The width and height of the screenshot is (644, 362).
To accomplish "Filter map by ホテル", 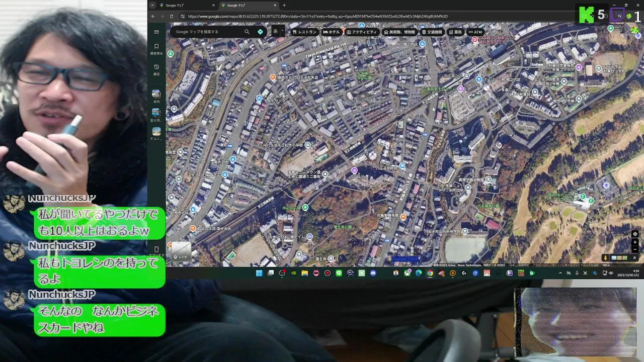I will (x=332, y=32).
